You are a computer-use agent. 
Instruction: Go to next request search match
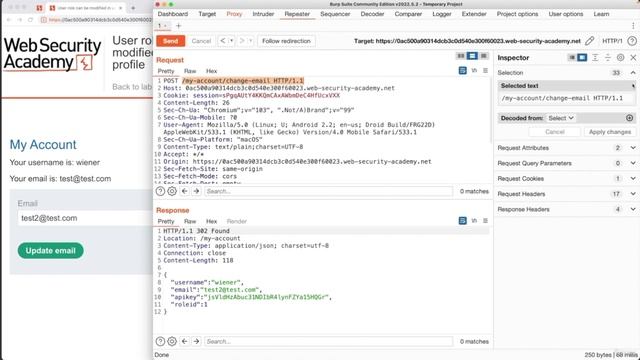coord(196,191)
